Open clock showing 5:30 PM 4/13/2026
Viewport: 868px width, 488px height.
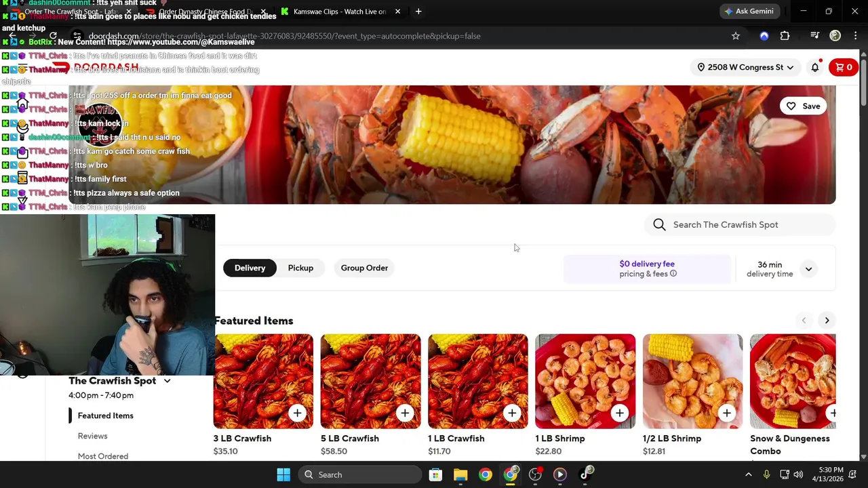831,474
